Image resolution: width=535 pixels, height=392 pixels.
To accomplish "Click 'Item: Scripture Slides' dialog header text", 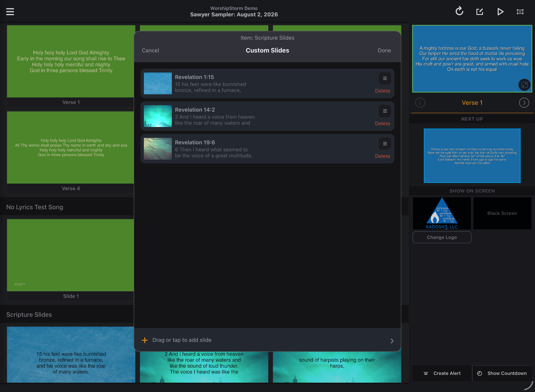I will (267, 38).
